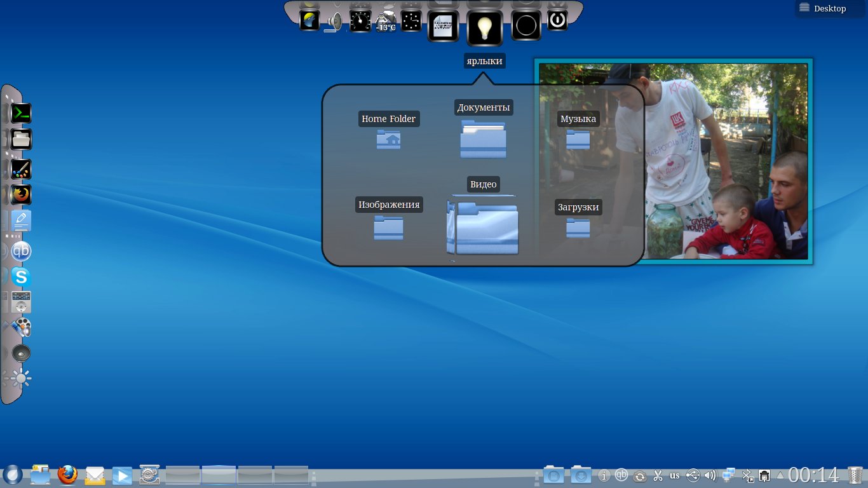The width and height of the screenshot is (868, 488).
Task: Toggle the Bluetooth tray icon
Action: 748,475
